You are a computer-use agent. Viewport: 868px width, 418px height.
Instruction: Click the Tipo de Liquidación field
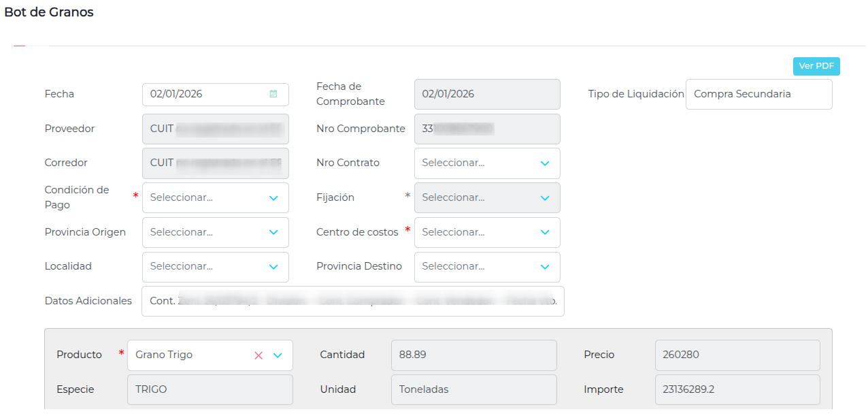(758, 94)
